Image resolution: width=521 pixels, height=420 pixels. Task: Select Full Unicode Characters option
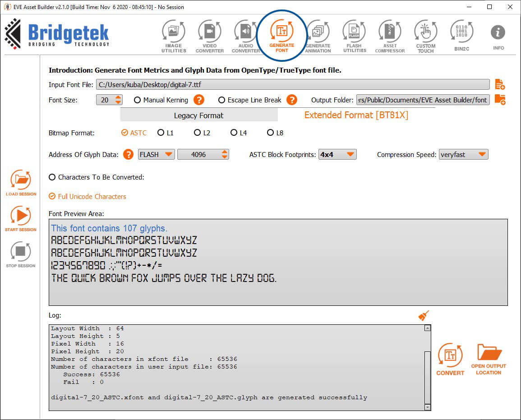coord(88,196)
